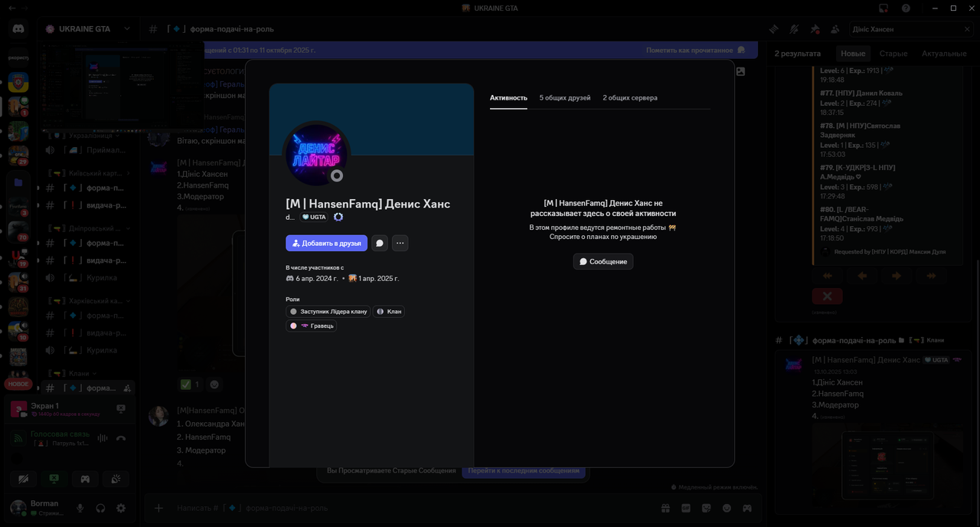
Task: Switch to the Активность tab
Action: coord(508,98)
